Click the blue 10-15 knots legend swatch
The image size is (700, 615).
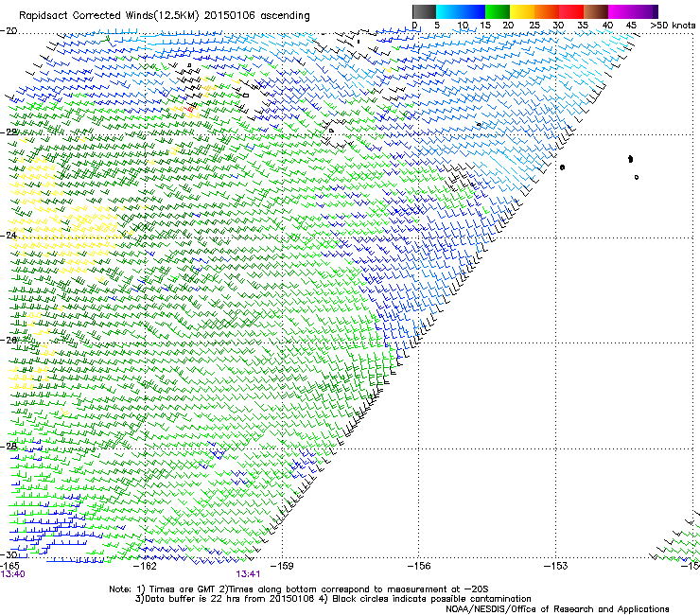(x=473, y=11)
